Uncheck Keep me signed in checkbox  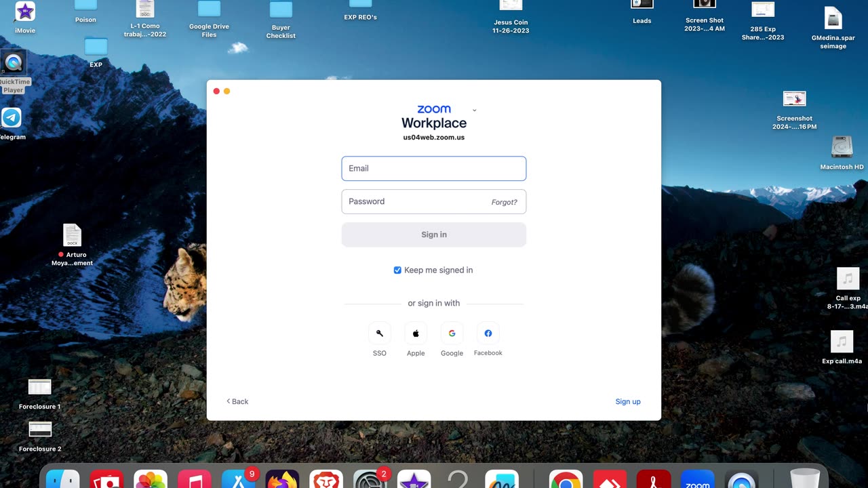tap(397, 270)
